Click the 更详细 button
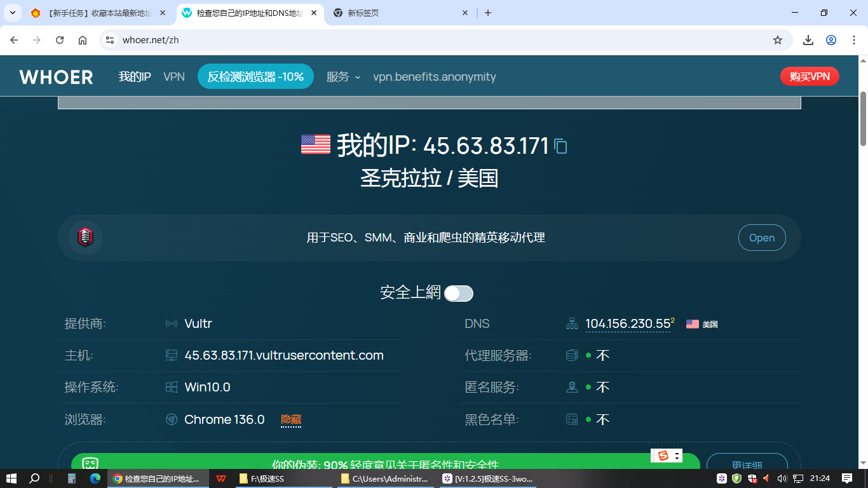This screenshot has width=868, height=488. [x=747, y=462]
